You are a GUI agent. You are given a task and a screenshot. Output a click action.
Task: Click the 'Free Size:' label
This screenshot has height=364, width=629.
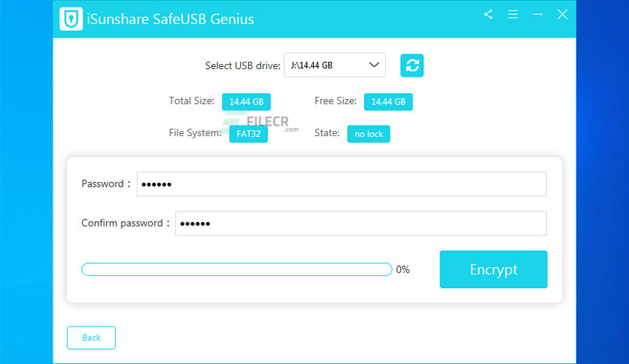336,101
